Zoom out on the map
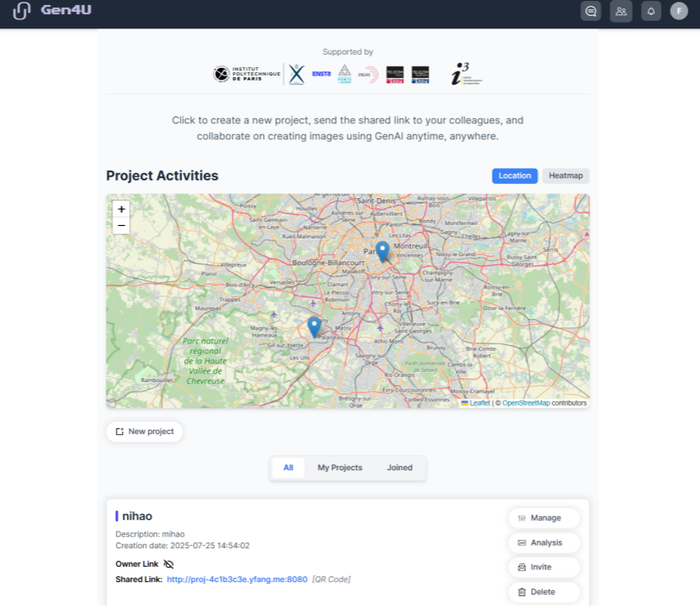This screenshot has width=700, height=608. point(121,225)
